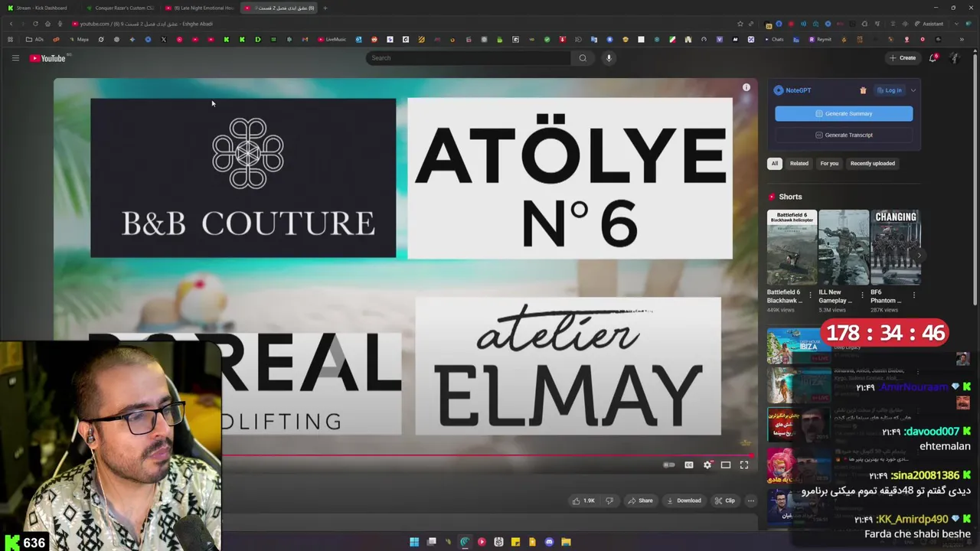Image resolution: width=980 pixels, height=551 pixels.
Task: Bookmark this page with the star icon
Action: pos(740,24)
